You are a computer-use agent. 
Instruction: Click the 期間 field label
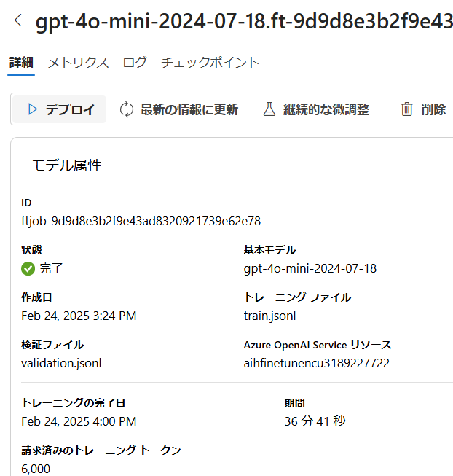click(295, 403)
